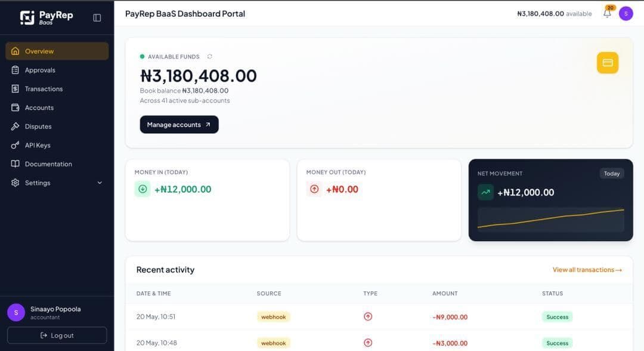Expand the Settings chevron
The height and width of the screenshot is (351, 644).
(100, 183)
